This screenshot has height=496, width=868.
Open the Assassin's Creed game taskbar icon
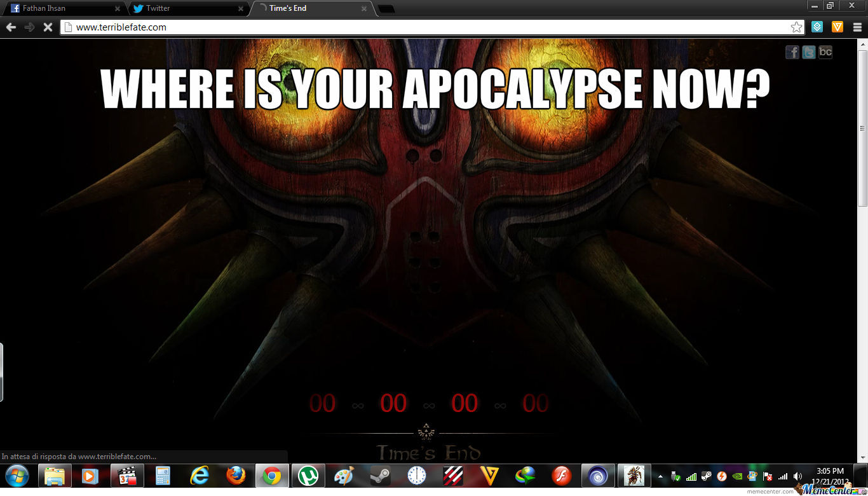click(634, 476)
